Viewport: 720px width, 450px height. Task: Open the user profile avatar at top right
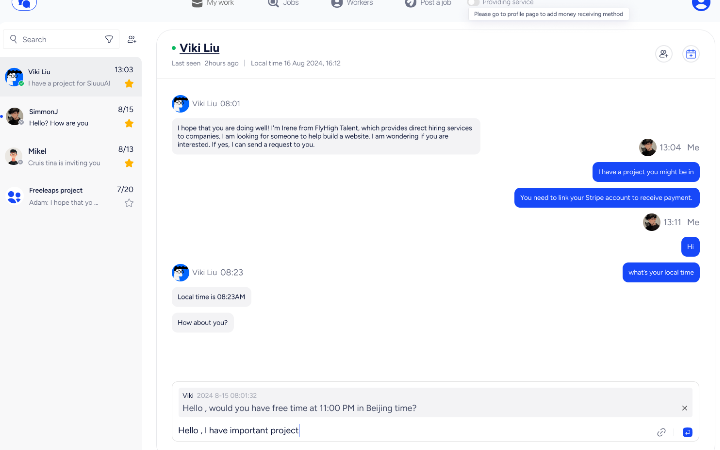click(x=701, y=4)
